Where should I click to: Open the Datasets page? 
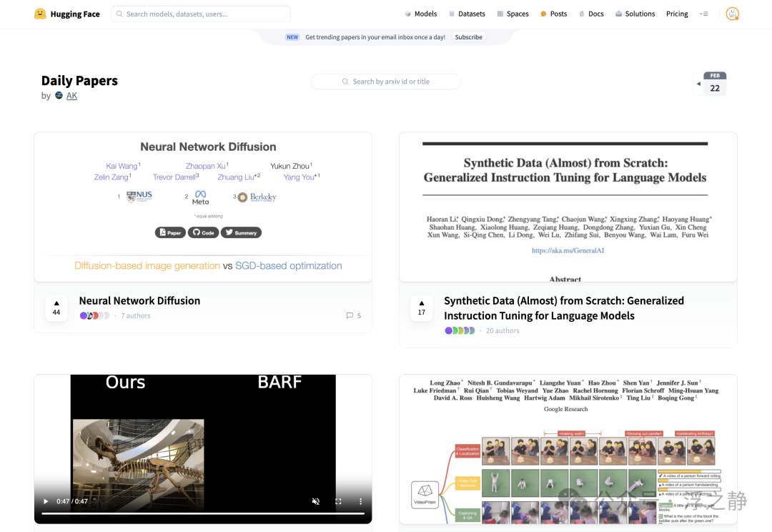467,14
